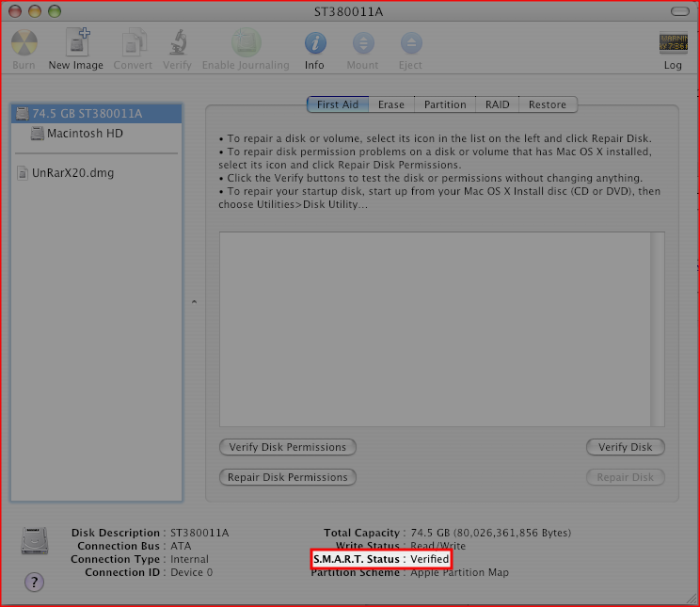This screenshot has height=607, width=700.
Task: Open help with the question mark button
Action: click(x=35, y=582)
